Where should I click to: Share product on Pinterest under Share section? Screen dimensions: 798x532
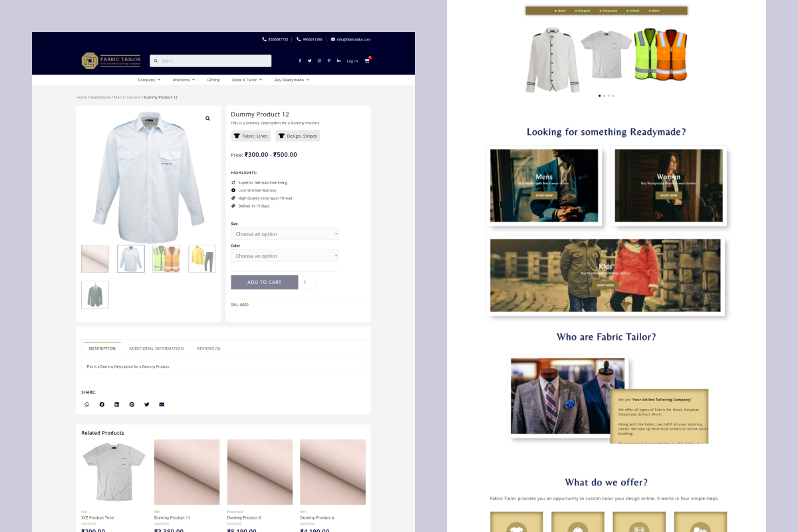point(132,404)
